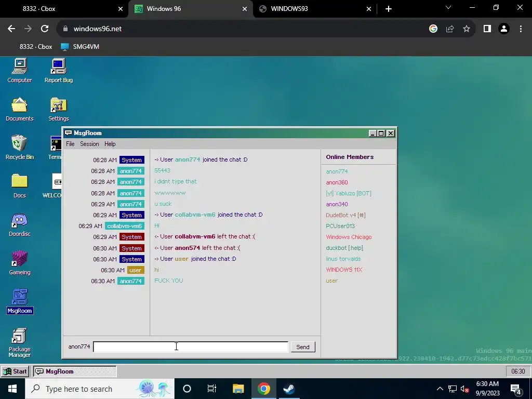Open the Help menu in MsgRoom

pos(110,144)
